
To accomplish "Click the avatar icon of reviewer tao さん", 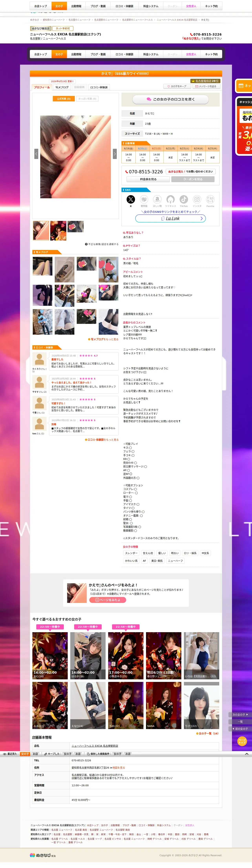I will point(39,424).
